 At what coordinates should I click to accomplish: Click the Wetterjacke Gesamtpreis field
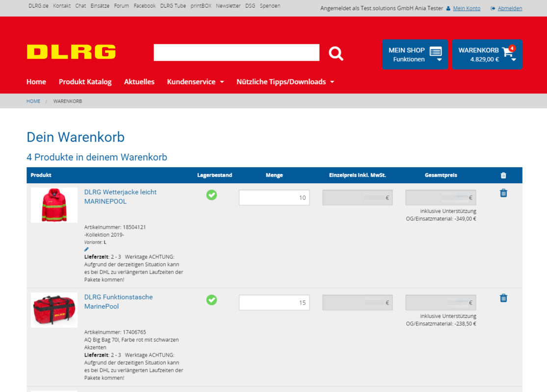[441, 197]
